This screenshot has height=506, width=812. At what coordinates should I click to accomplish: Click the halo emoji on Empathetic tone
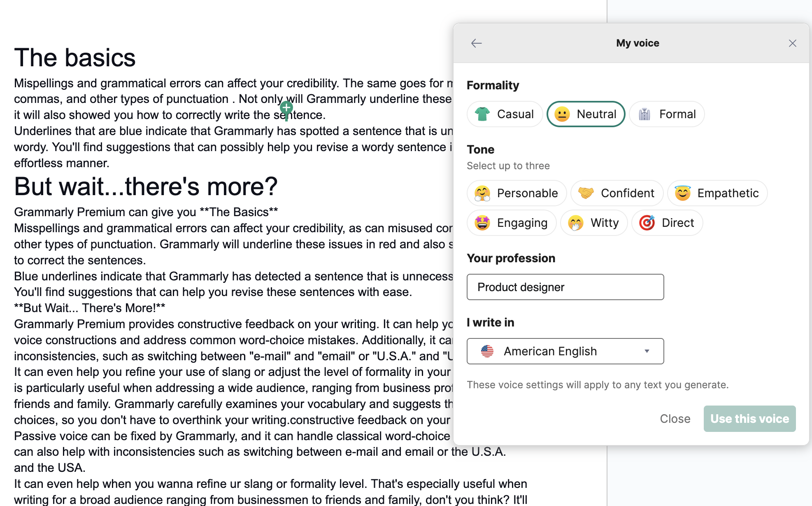(x=683, y=193)
